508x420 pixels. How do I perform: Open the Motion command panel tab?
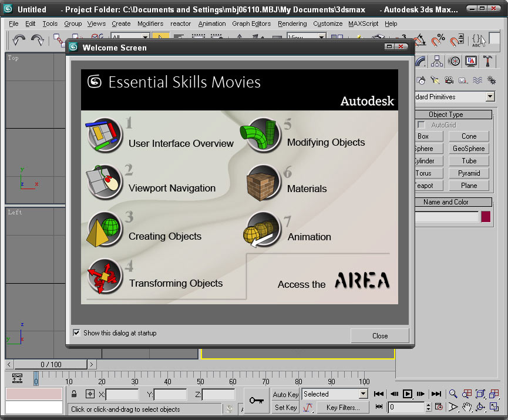pos(454,61)
